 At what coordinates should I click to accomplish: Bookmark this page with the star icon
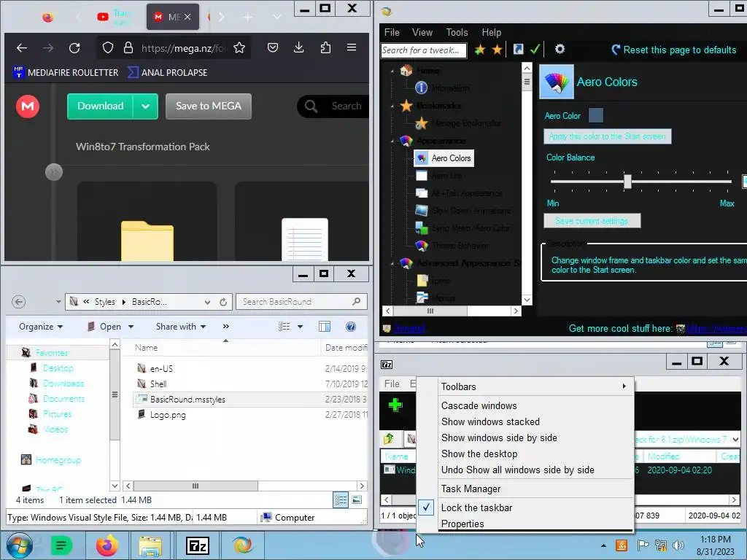coord(239,47)
